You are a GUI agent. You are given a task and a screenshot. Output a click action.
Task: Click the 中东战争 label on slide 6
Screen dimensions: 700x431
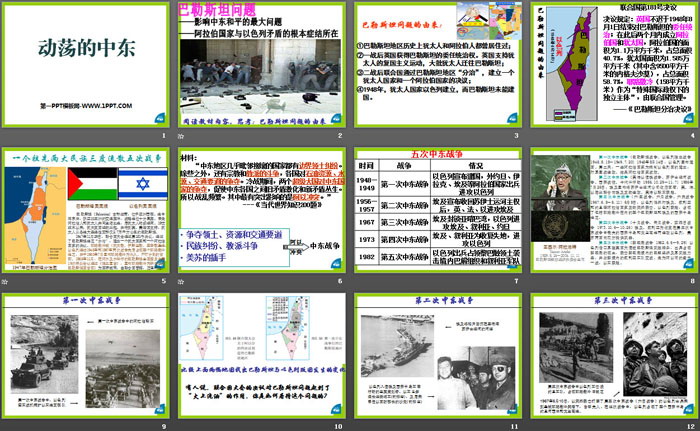click(x=325, y=244)
